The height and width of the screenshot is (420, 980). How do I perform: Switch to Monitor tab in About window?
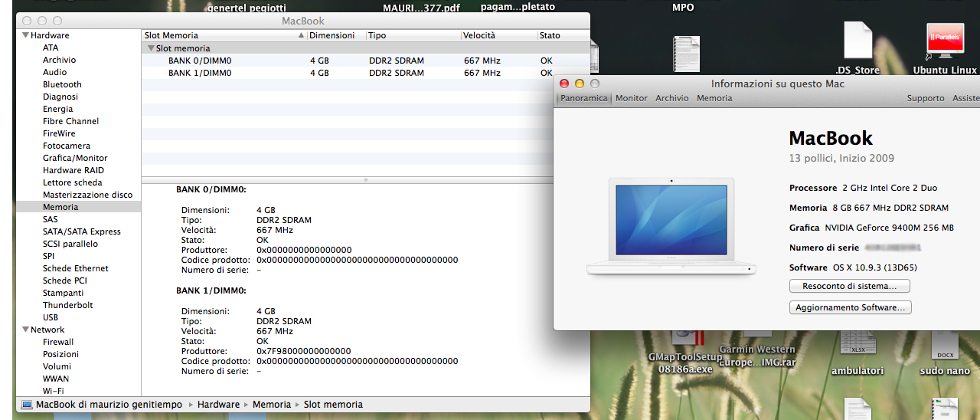pos(632,98)
